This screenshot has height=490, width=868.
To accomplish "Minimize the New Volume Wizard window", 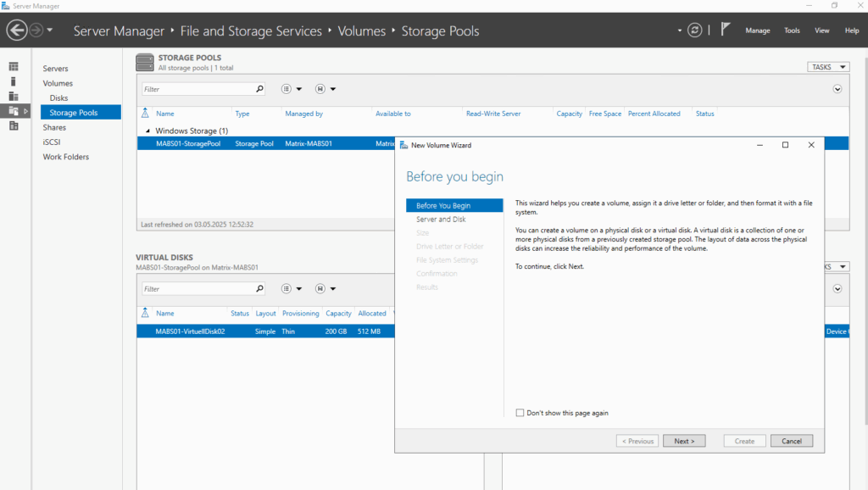I will (x=759, y=145).
